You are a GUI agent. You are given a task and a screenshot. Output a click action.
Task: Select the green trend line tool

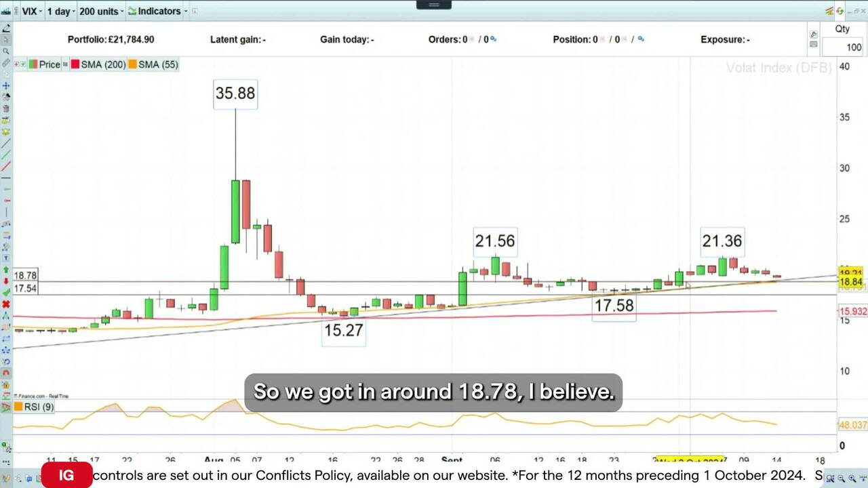coord(6,155)
